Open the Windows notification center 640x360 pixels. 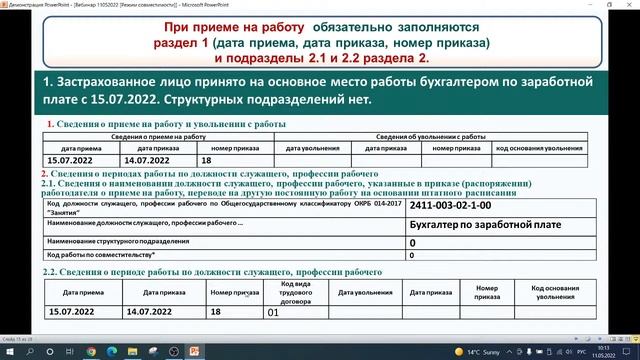click(627, 352)
